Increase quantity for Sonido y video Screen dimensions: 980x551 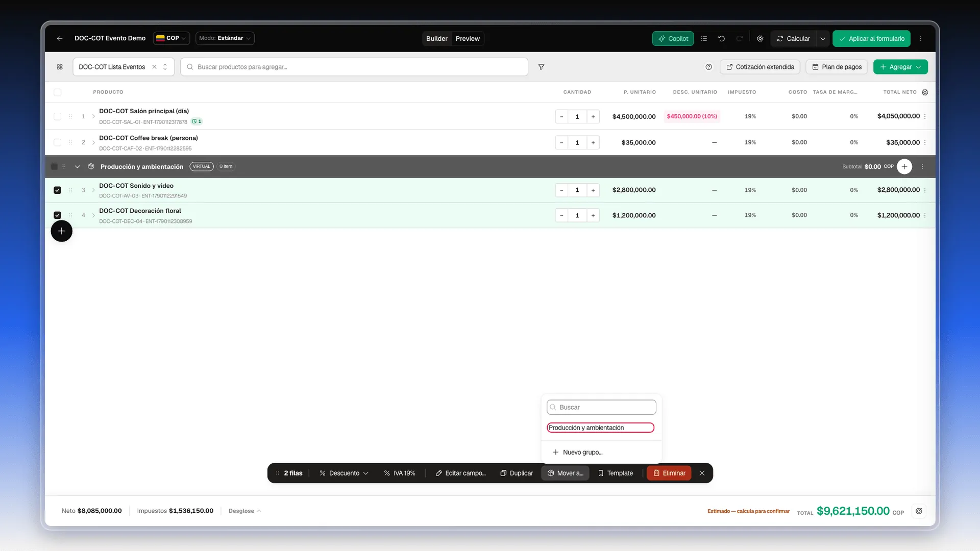(593, 190)
